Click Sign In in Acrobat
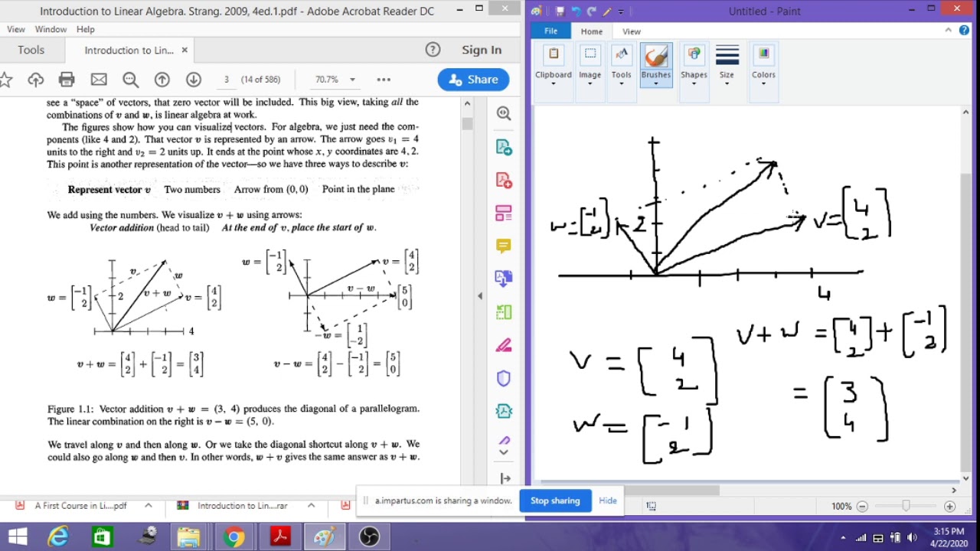This screenshot has width=980, height=551. [482, 50]
